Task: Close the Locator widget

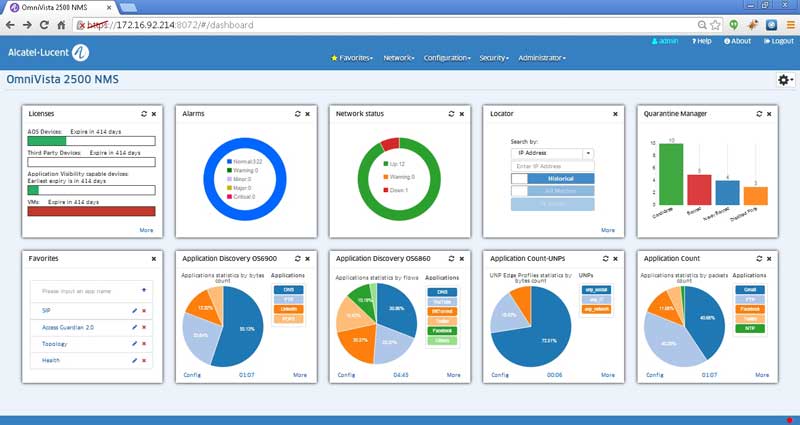Action: (x=615, y=114)
